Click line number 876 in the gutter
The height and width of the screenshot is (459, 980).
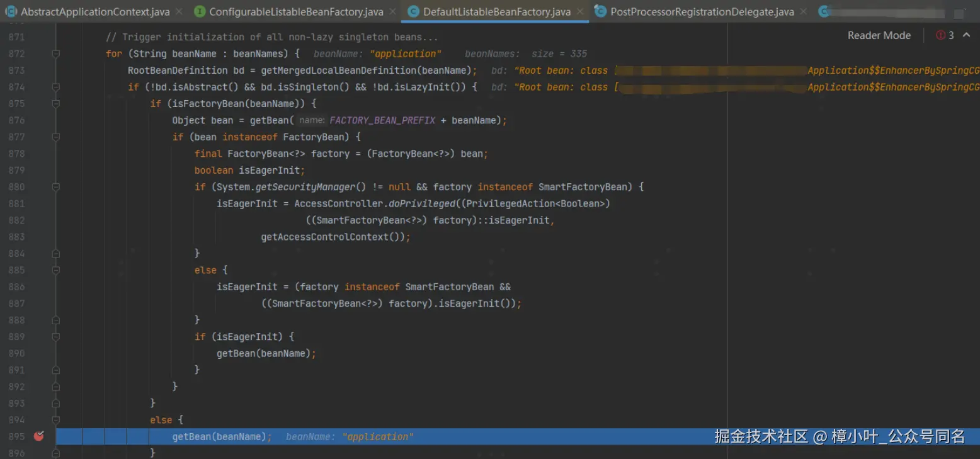17,120
